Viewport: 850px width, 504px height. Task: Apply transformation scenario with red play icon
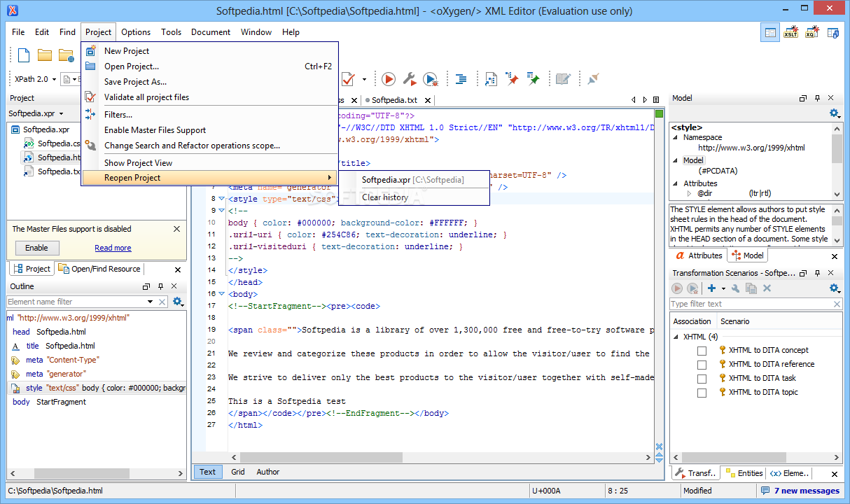(x=389, y=79)
